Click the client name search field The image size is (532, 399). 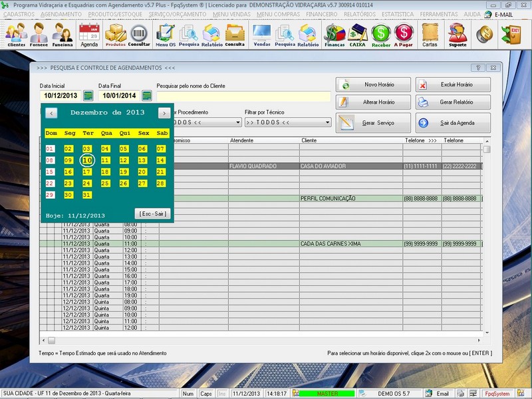click(x=243, y=96)
